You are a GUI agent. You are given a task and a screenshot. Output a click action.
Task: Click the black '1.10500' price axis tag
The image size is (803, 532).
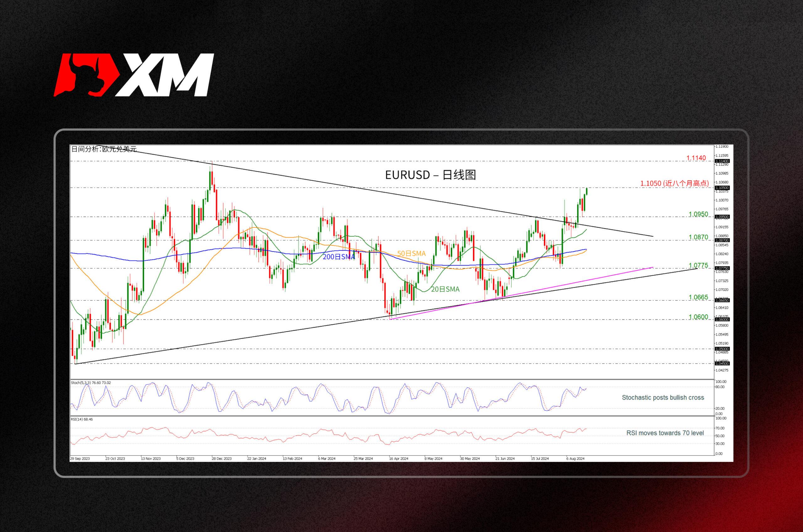(x=722, y=188)
